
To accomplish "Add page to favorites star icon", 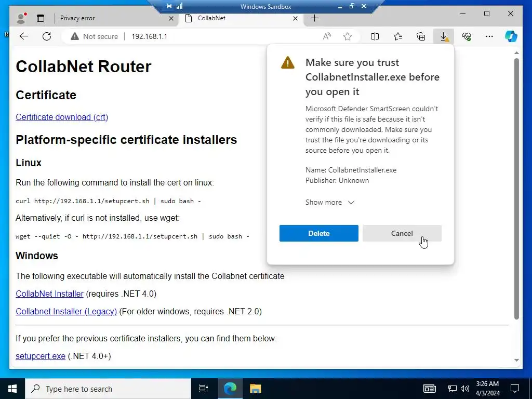I will coord(348,36).
